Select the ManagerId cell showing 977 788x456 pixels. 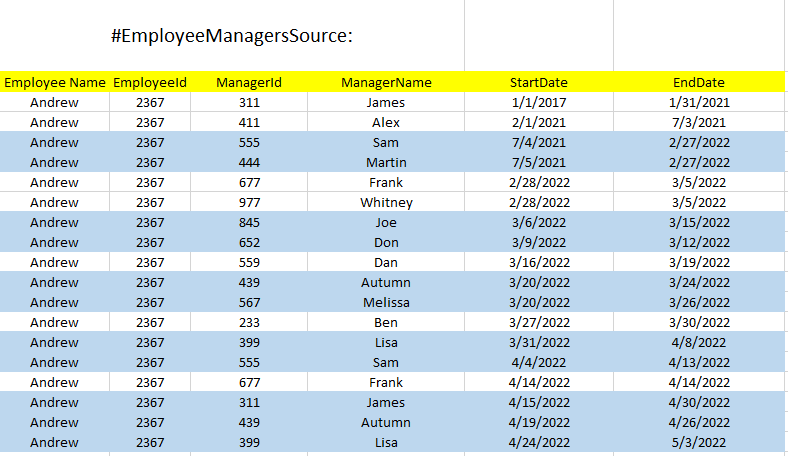(x=249, y=202)
